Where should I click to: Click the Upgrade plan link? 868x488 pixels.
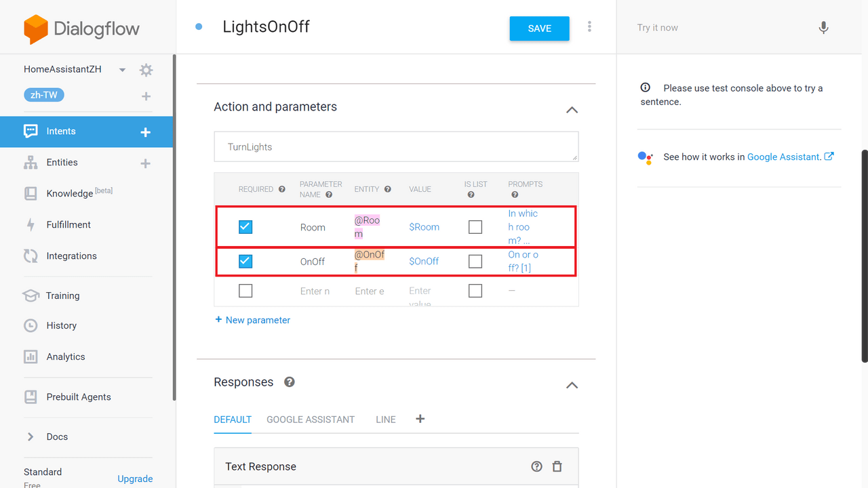[x=135, y=479]
